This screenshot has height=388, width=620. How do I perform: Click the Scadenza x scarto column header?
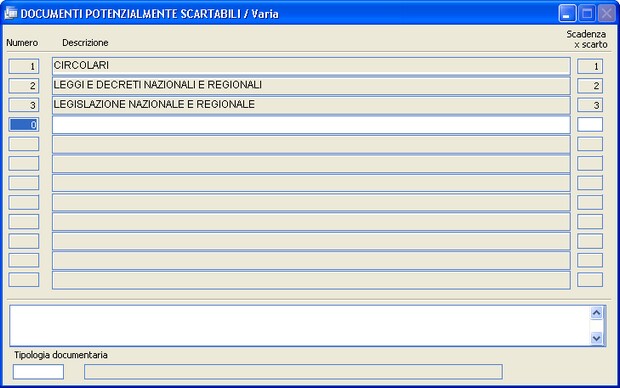[x=586, y=39]
